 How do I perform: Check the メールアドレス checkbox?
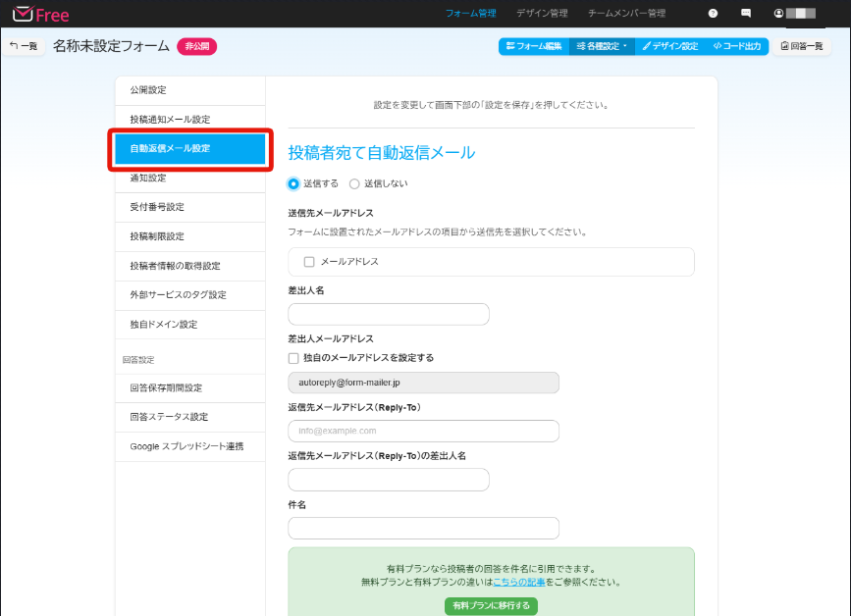309,262
